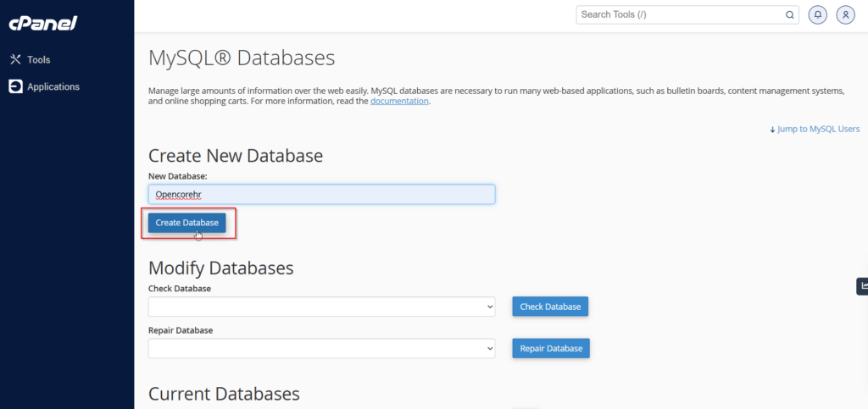Expand the Repair Database dropdown
The height and width of the screenshot is (409, 868).
coord(321,348)
